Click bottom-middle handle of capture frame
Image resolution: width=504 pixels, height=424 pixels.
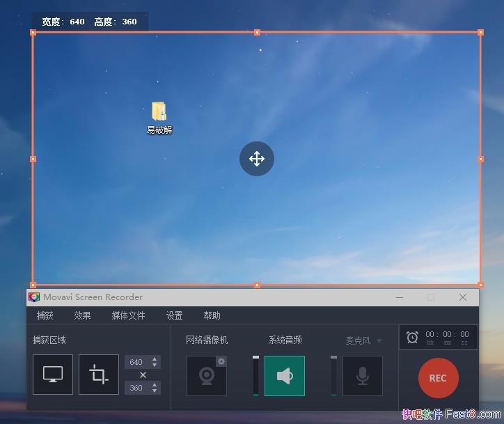pyautogui.click(x=257, y=285)
